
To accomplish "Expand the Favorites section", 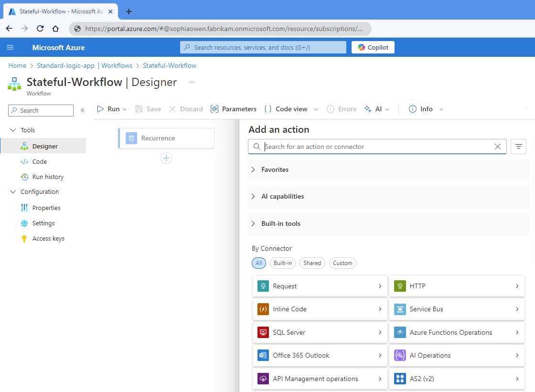I will click(x=388, y=170).
